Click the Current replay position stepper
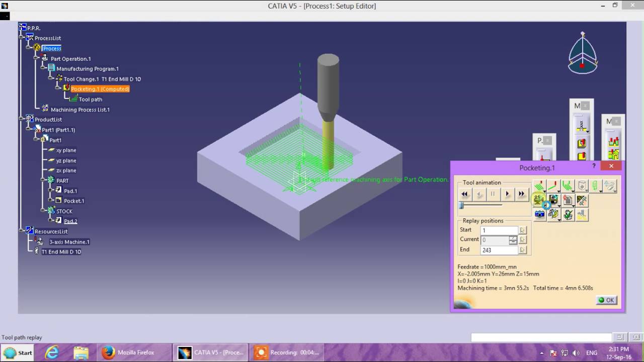 pyautogui.click(x=513, y=240)
